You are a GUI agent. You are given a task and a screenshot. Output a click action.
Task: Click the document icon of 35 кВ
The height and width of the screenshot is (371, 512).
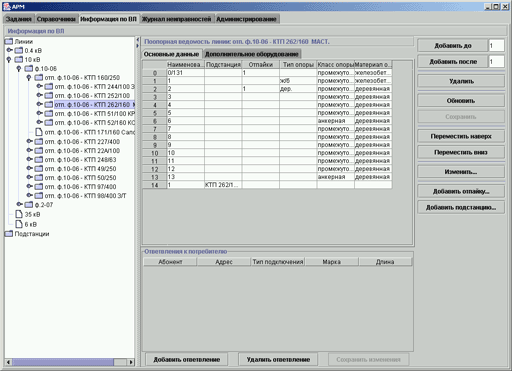click(19, 214)
